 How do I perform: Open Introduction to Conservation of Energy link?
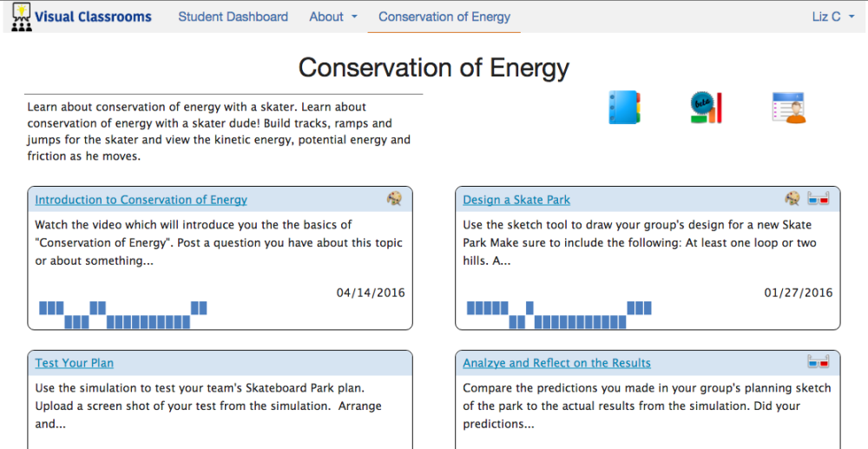click(x=141, y=200)
